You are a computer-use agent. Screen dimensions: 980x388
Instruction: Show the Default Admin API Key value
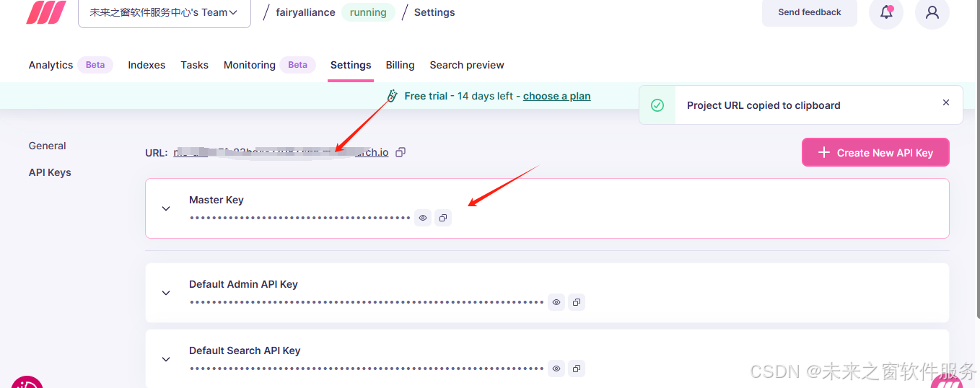click(x=556, y=302)
